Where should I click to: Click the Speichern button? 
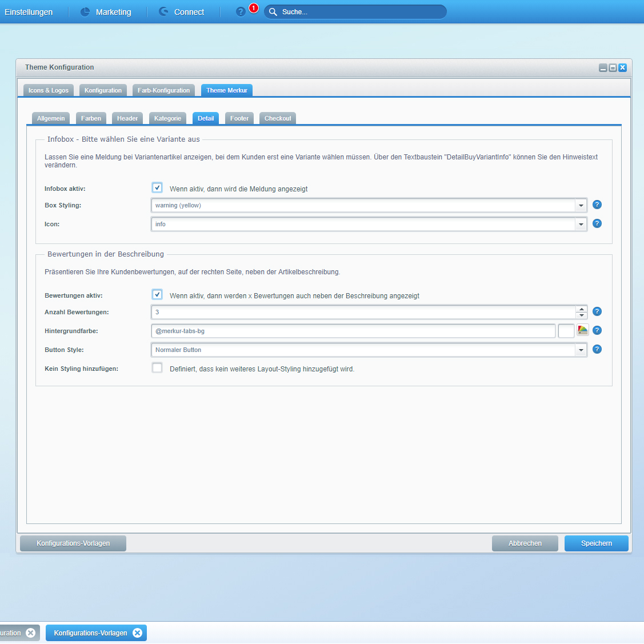point(596,543)
